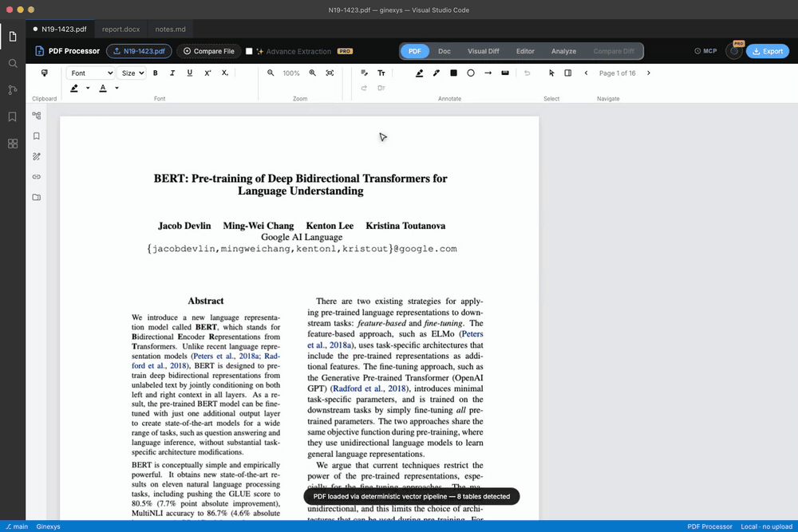
Task: Select the Visual Diff view tab
Action: tap(484, 51)
